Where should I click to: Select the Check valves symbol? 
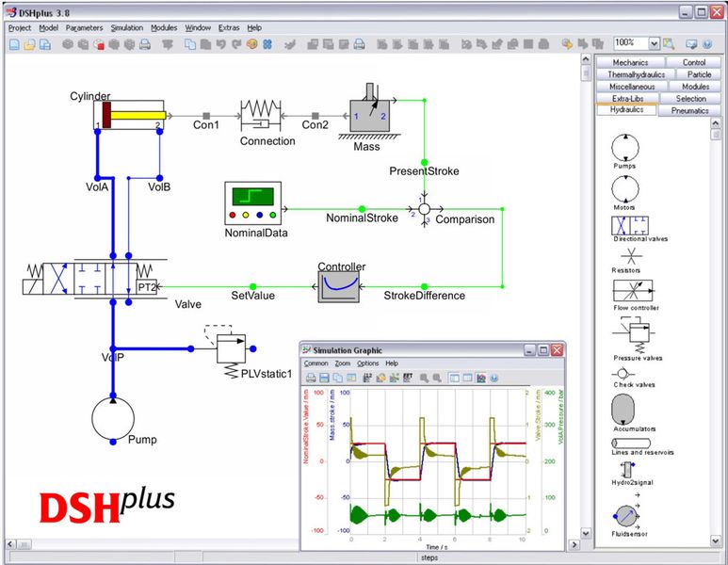pos(623,373)
